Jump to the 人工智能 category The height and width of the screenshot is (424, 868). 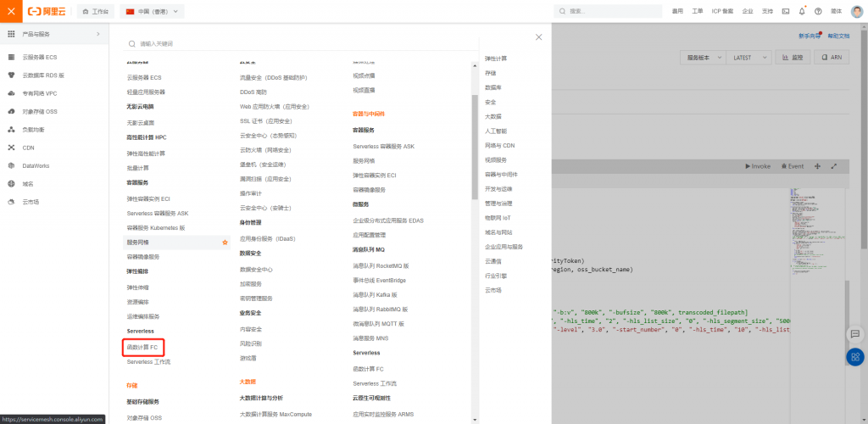click(x=495, y=131)
